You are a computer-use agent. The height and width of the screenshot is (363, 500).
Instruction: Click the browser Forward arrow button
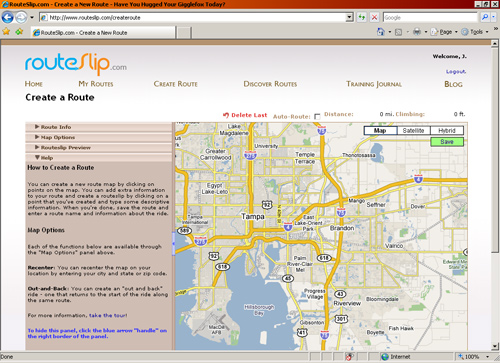point(21,17)
